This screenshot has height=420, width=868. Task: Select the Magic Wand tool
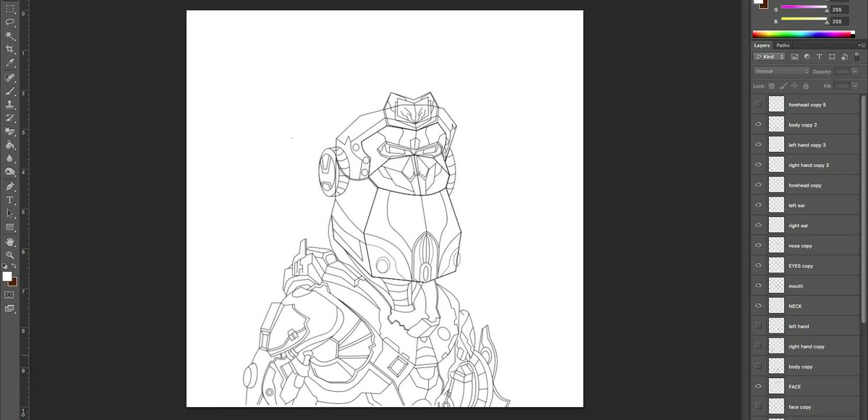click(x=10, y=35)
